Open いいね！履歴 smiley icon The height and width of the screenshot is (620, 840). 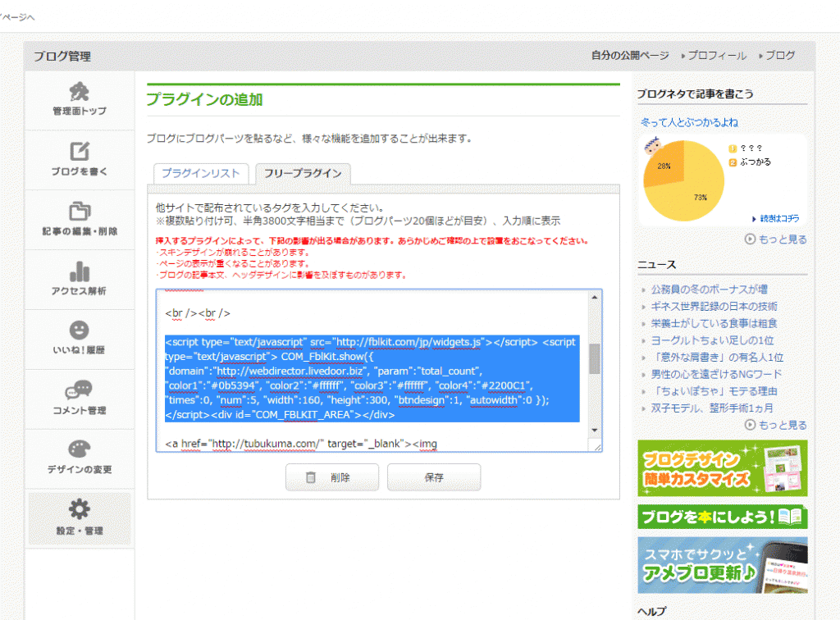pos(80,331)
